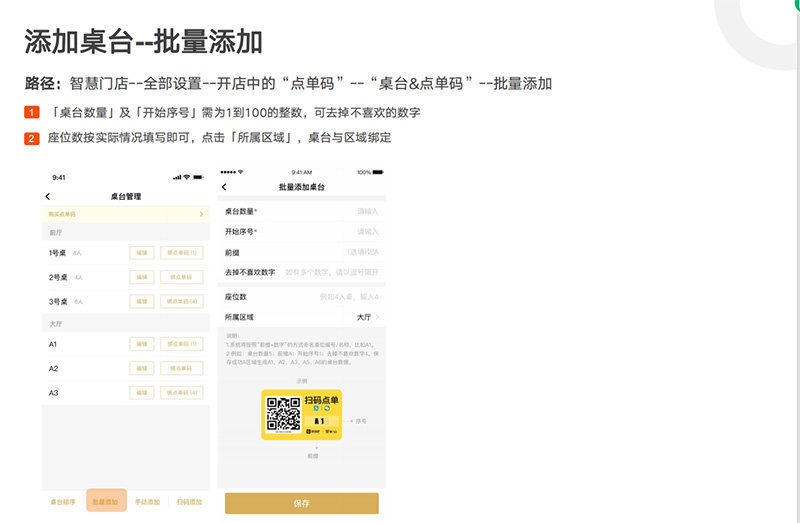Click the 扫码点单 QR code sample card
800x523 pixels.
click(x=302, y=415)
